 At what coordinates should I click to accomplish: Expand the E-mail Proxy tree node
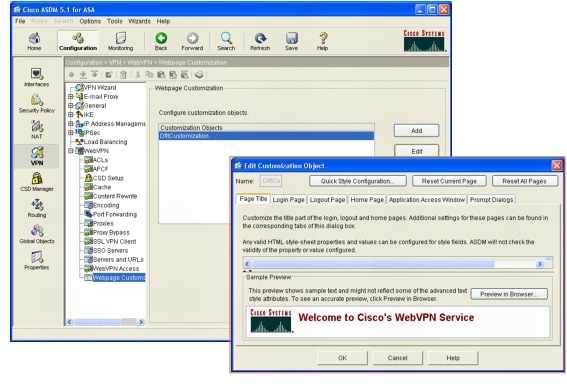pyautogui.click(x=71, y=97)
